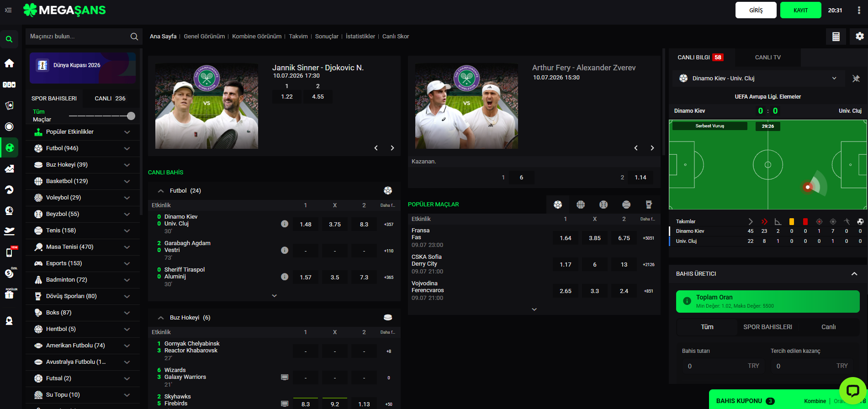Open the Dünya Kupası 2026 banner
868x409 pixels.
pyautogui.click(x=83, y=68)
